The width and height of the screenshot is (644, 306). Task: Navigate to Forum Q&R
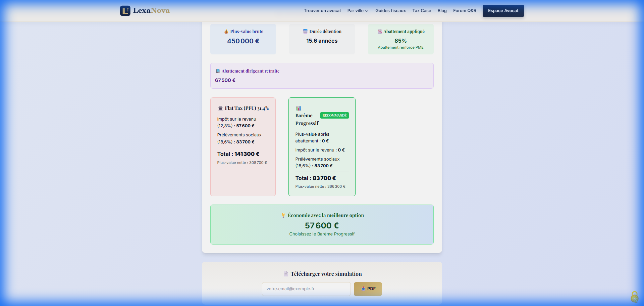coord(465,11)
